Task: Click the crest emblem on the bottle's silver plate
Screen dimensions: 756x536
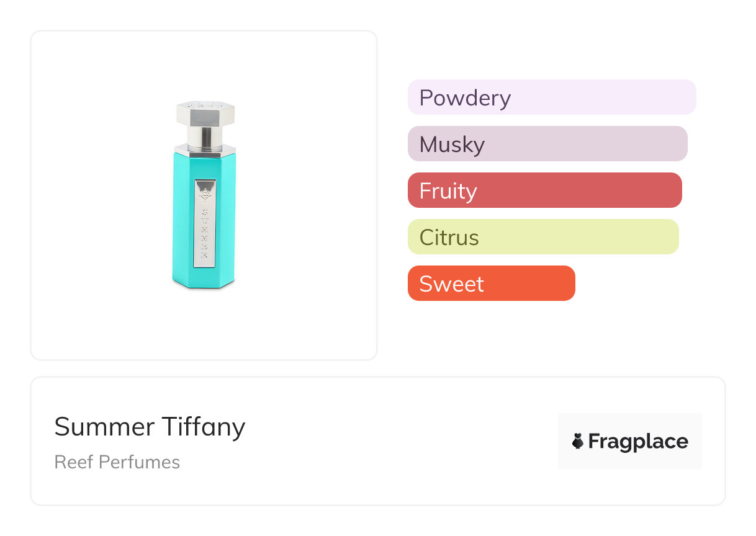Action: tap(204, 191)
